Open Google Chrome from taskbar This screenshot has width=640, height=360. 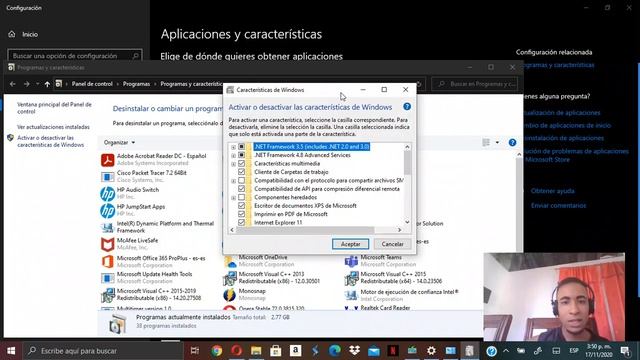point(217,351)
